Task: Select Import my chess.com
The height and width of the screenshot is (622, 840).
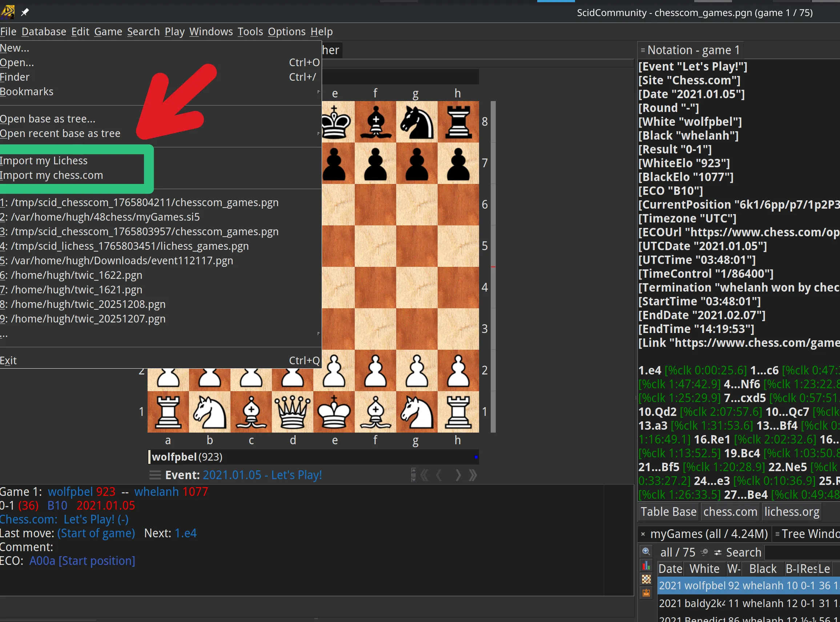Action: [x=160, y=176]
